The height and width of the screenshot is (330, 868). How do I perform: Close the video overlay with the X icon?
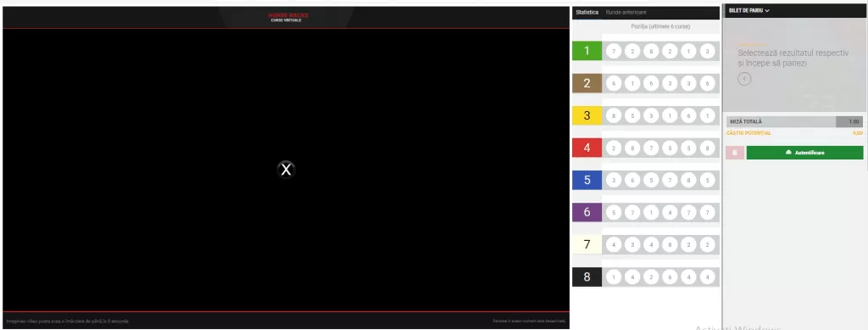286,170
